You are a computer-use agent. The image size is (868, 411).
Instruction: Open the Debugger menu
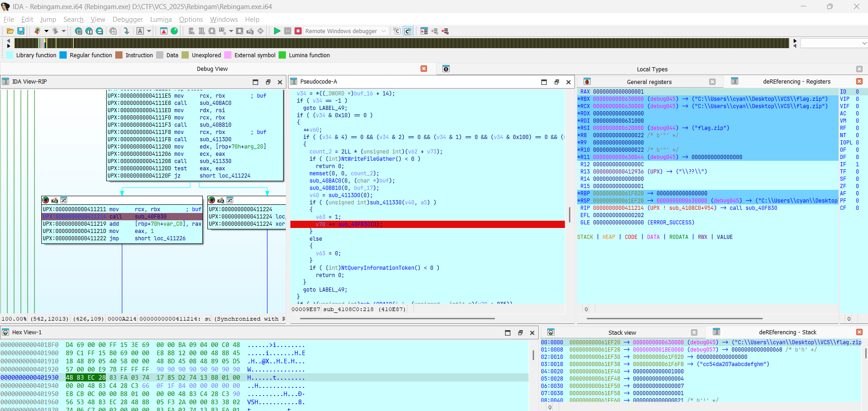[x=128, y=20]
